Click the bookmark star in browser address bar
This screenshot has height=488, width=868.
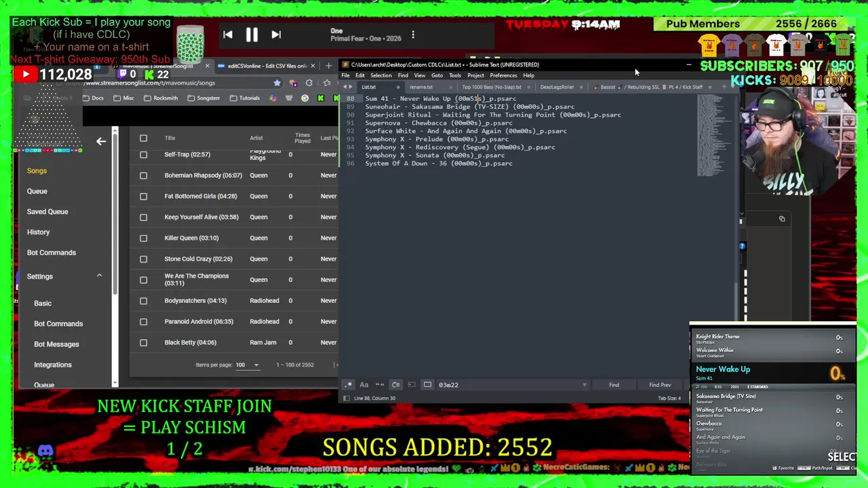click(x=277, y=83)
